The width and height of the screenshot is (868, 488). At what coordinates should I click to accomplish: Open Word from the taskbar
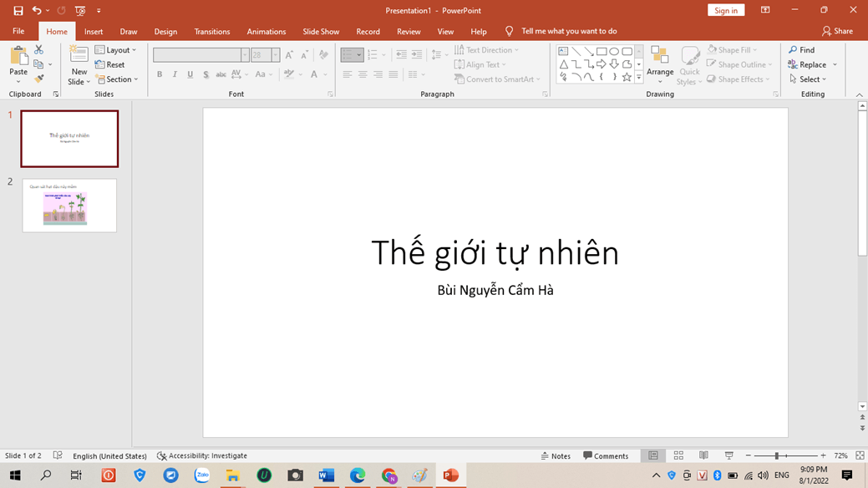[326, 475]
